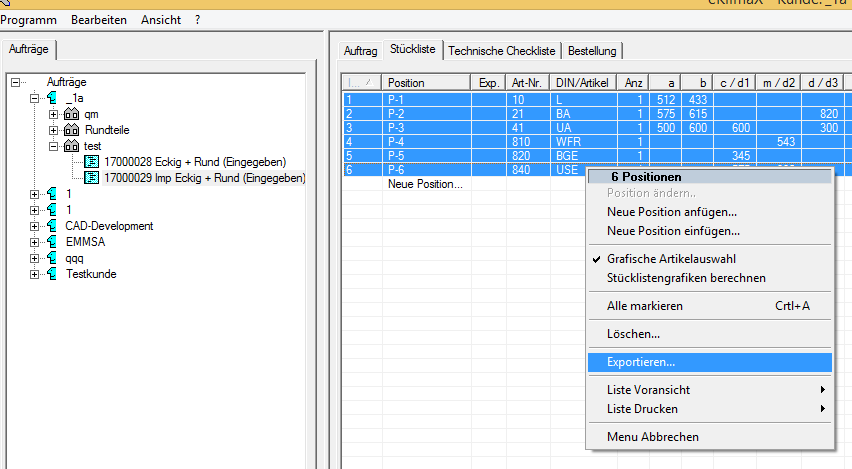Choose Löschen... in context menu
The width and height of the screenshot is (852, 469).
click(x=710, y=334)
